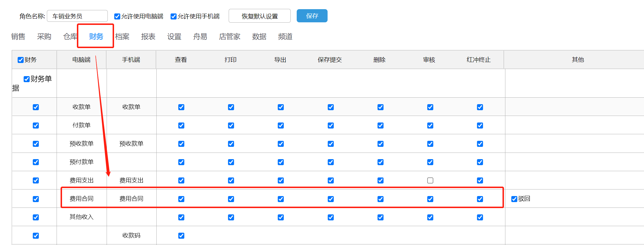Select the 财务 tab
Viewport: 644px width, 245px height.
(x=96, y=37)
